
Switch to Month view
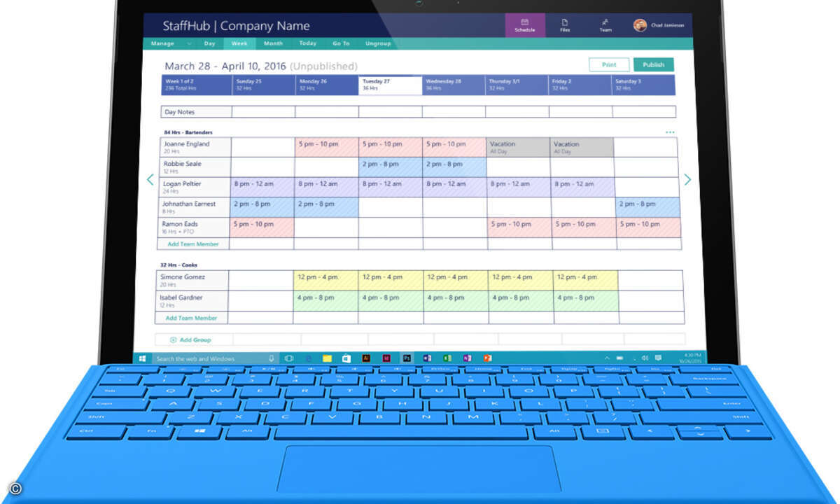[x=274, y=43]
